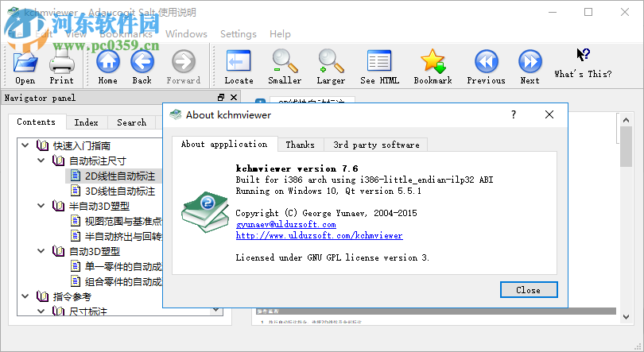
Task: Float the Navigator panel
Action: tap(221, 97)
